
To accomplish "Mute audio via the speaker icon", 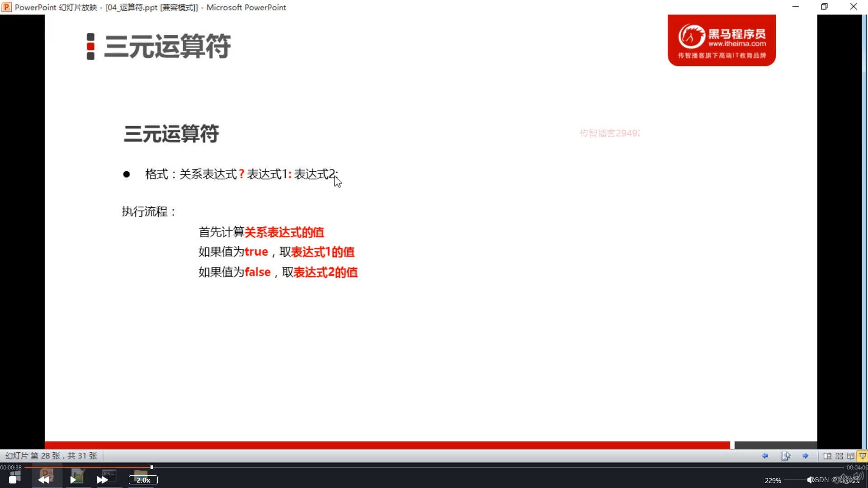I will pyautogui.click(x=810, y=480).
